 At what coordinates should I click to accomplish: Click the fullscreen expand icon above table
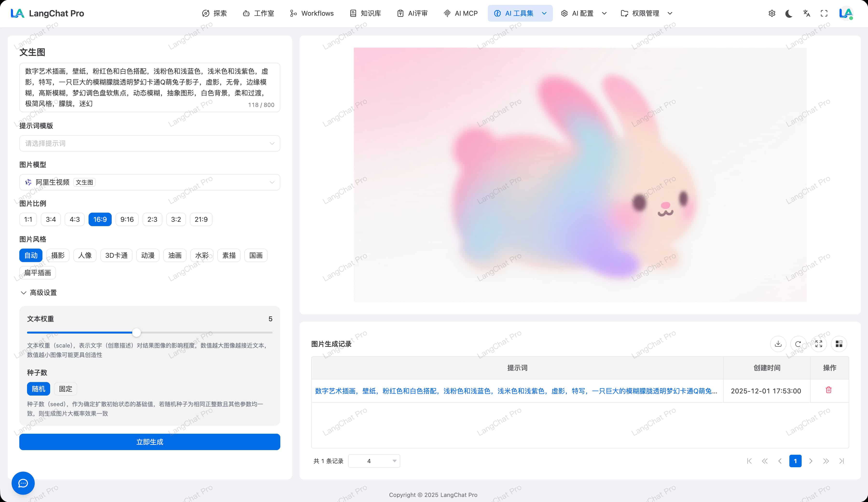tap(818, 343)
